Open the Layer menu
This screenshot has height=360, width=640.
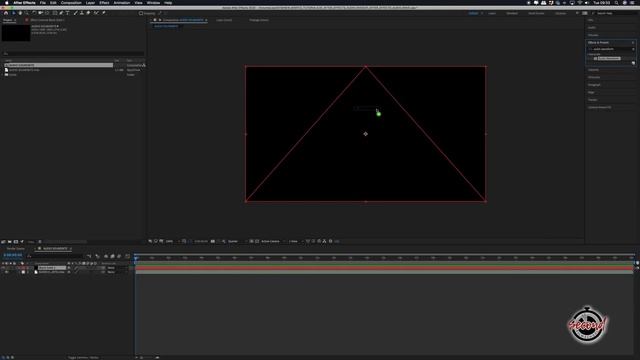[90, 2]
